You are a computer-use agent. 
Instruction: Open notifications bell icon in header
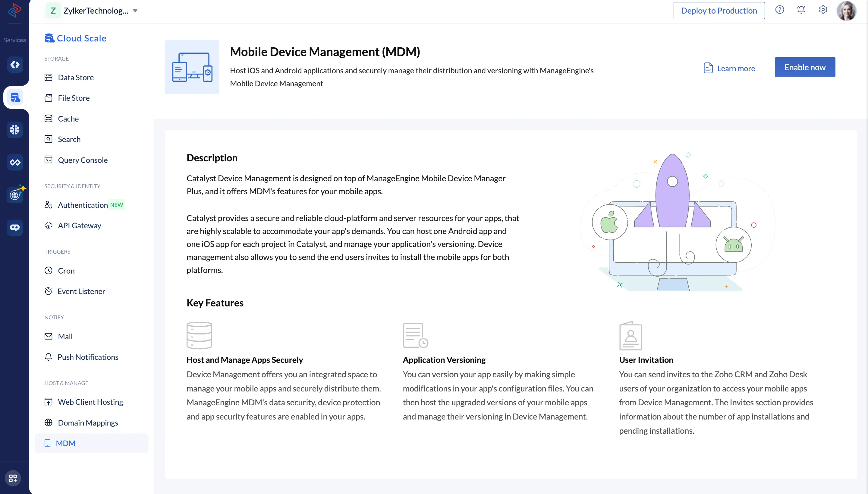(801, 10)
